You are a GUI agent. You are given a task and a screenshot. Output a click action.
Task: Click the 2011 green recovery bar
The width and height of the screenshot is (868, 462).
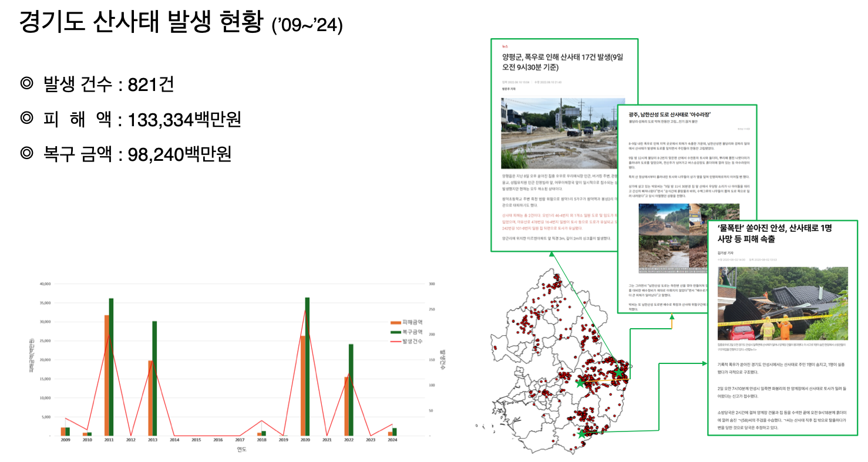111,367
